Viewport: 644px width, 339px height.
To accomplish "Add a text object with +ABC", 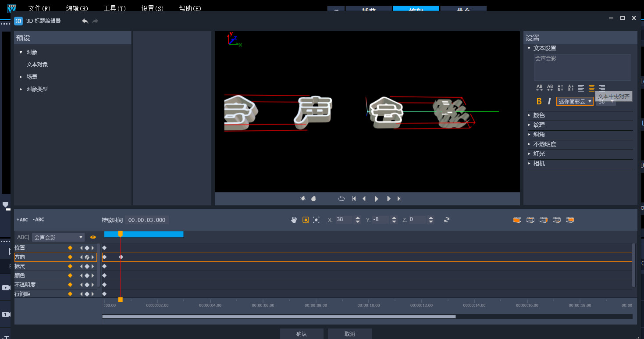I will 22,220.
